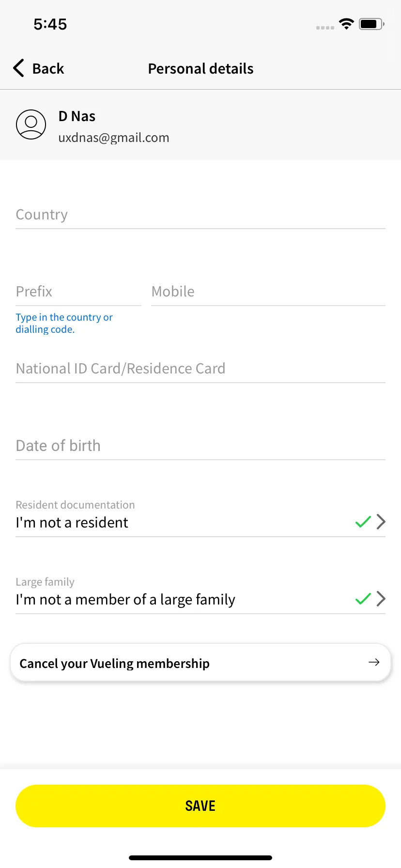Open the Country selection field
This screenshot has height=868, width=401.
(200, 215)
